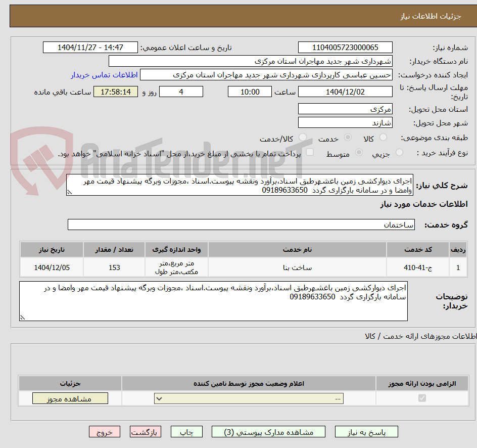
Task: Click the پاسخ به نیاز button
Action: coord(366,432)
